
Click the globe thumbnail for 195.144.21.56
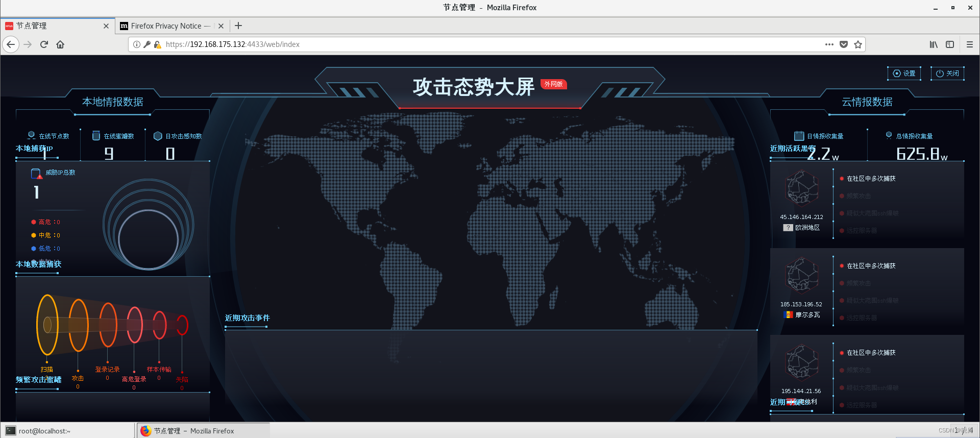coord(802,363)
